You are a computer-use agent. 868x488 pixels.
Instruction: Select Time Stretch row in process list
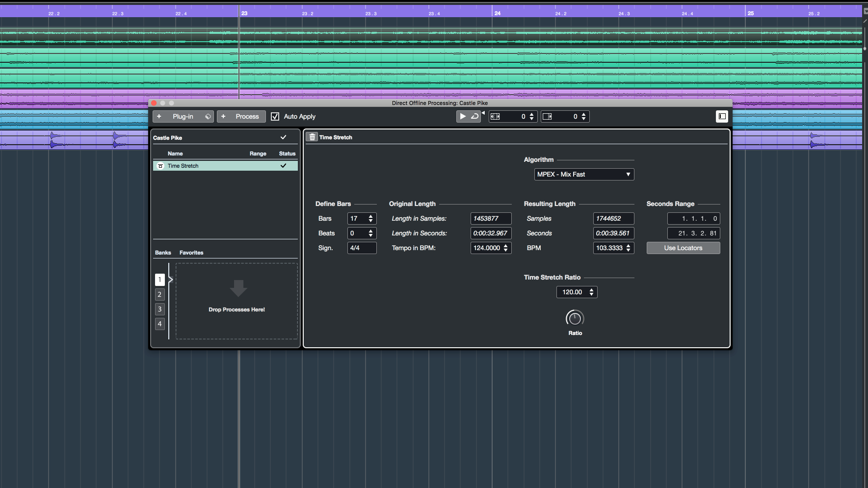225,166
